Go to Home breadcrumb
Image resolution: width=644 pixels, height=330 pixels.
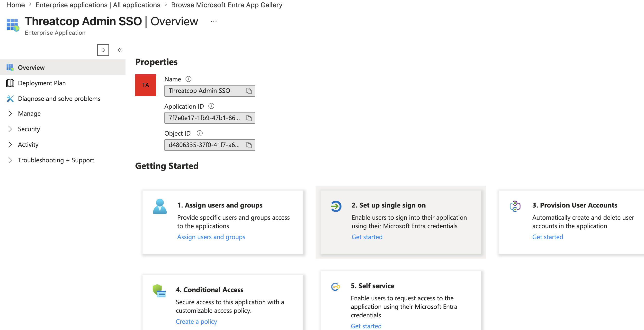(16, 5)
